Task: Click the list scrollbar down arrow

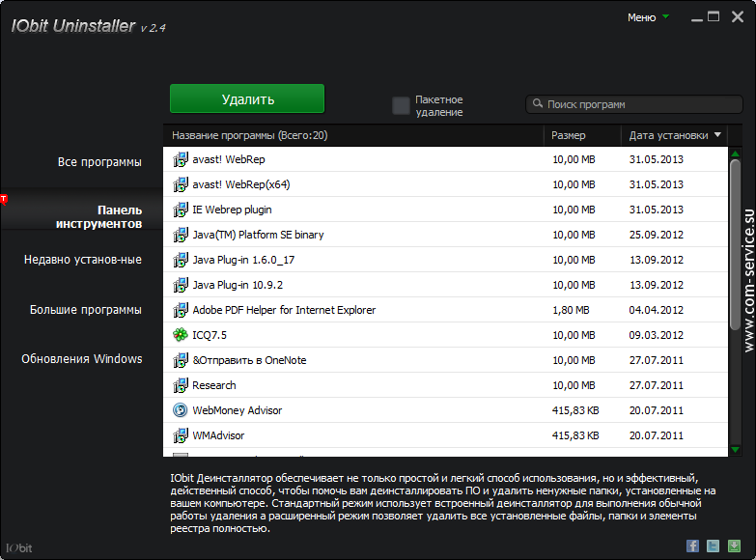Action: [x=736, y=450]
